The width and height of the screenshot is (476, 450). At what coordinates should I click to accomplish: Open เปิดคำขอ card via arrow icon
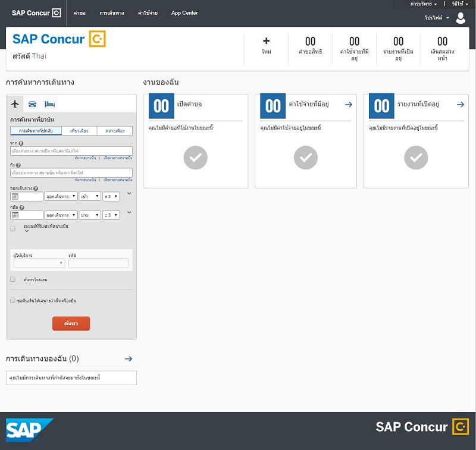pyautogui.click(x=237, y=104)
